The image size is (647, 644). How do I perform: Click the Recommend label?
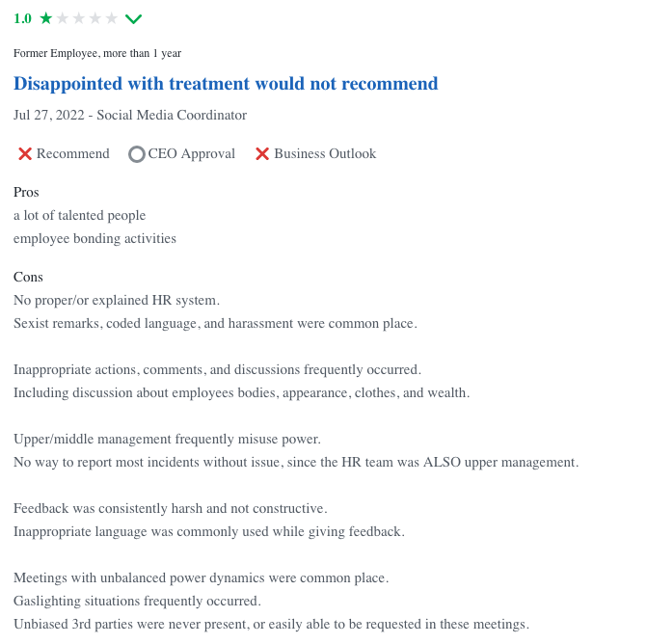pos(73,154)
